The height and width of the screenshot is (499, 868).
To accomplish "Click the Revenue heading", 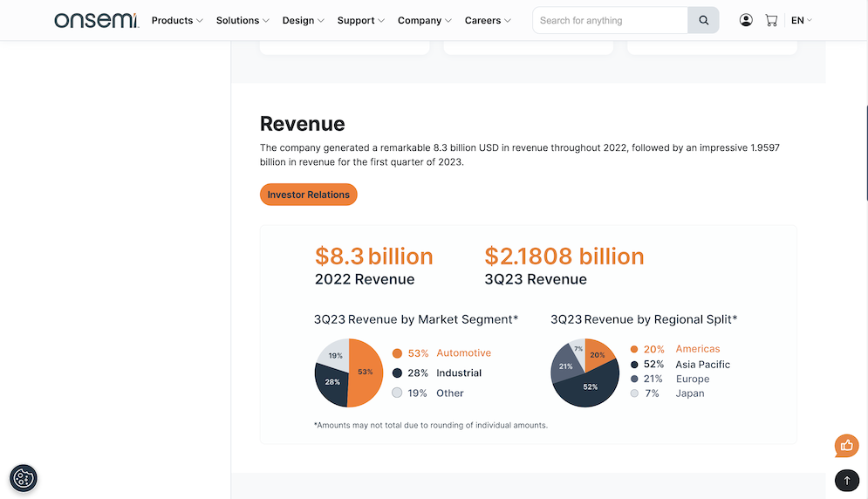I will point(302,124).
